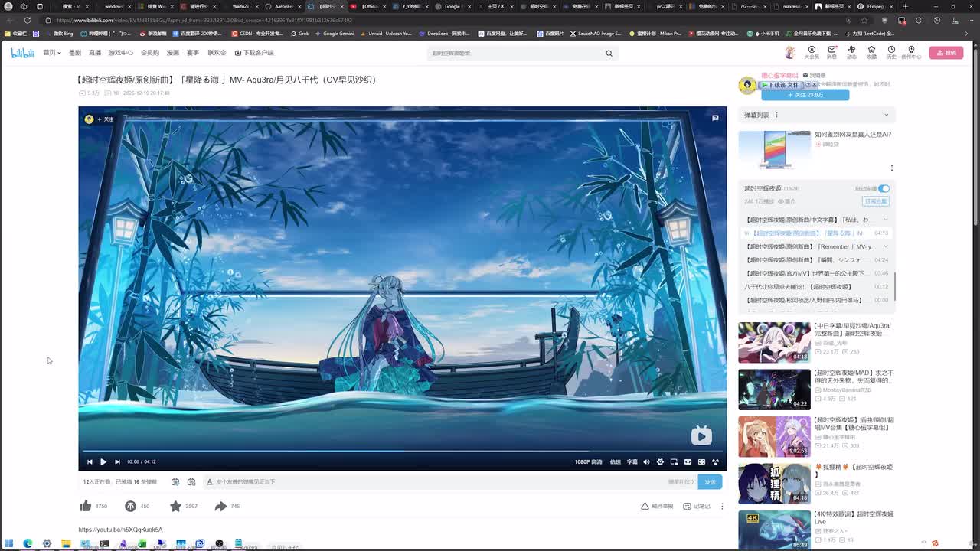Skip to next video in player

pyautogui.click(x=117, y=461)
